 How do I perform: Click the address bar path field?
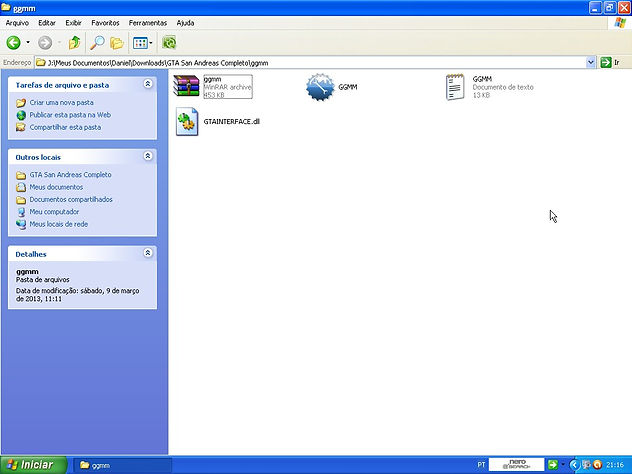[310, 62]
